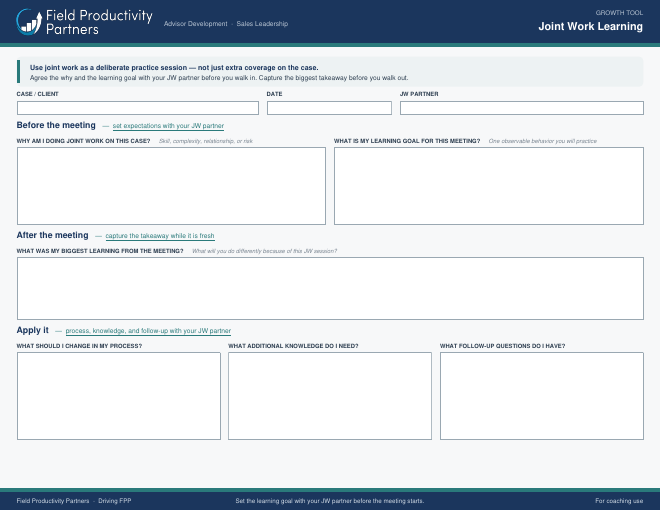The height and width of the screenshot is (510, 660).
Task: Click the follow-up questions text box
Action: 542,396
